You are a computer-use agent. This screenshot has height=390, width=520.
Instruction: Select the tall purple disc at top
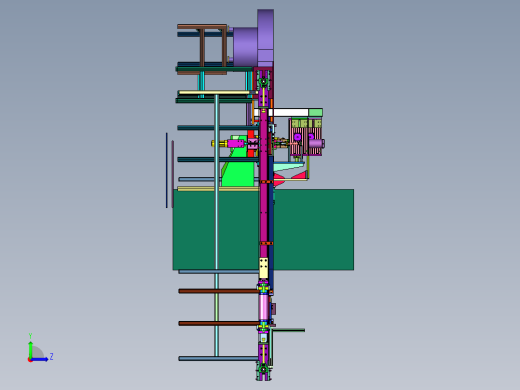point(266,38)
